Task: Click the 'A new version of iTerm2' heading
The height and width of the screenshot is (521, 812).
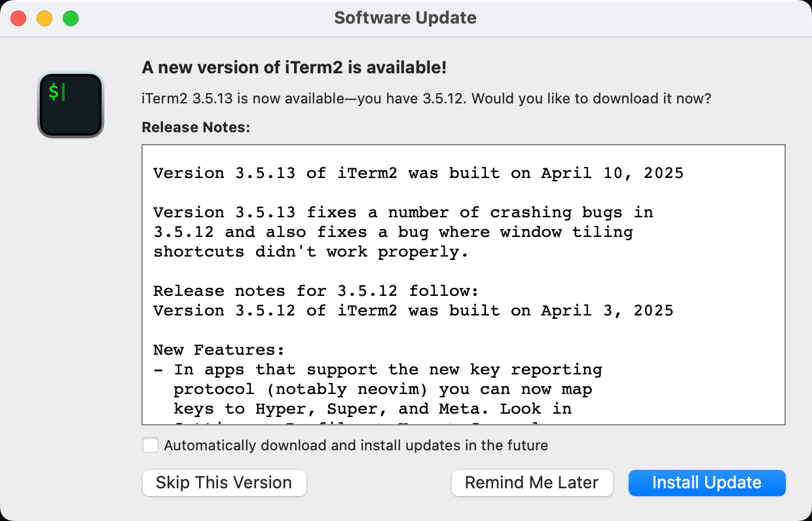Action: click(x=295, y=67)
